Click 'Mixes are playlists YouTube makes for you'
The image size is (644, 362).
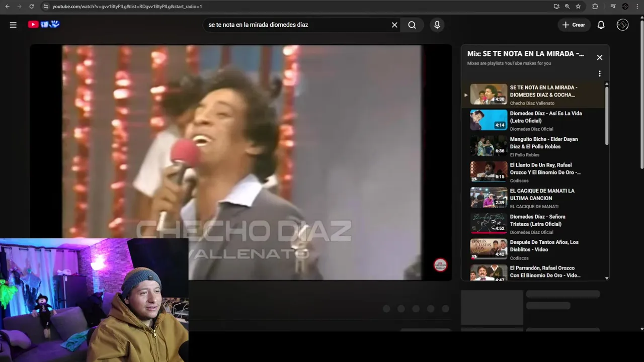coord(509,63)
